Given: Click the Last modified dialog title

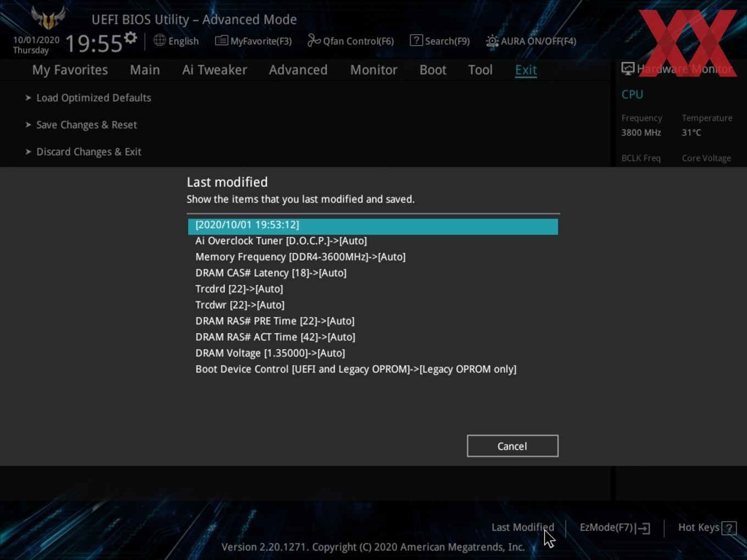Looking at the screenshot, I should tap(227, 182).
